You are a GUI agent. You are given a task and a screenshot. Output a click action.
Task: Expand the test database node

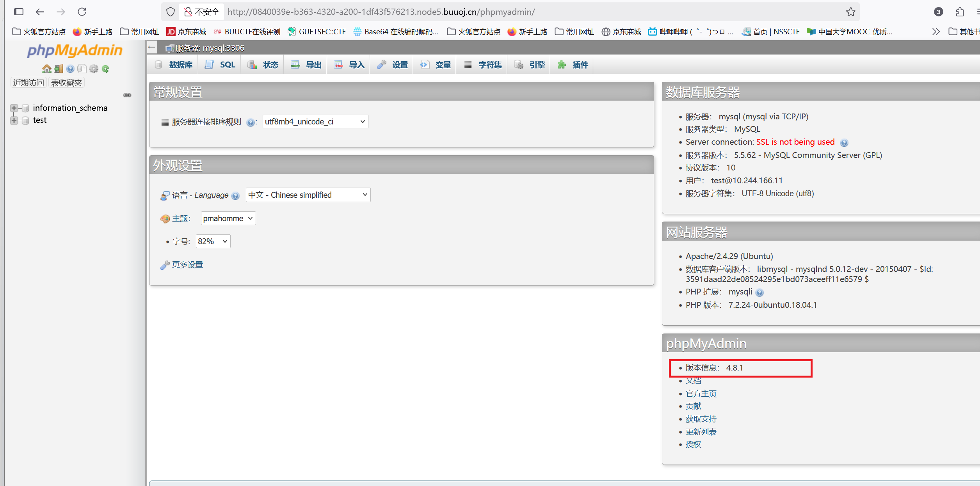14,121
